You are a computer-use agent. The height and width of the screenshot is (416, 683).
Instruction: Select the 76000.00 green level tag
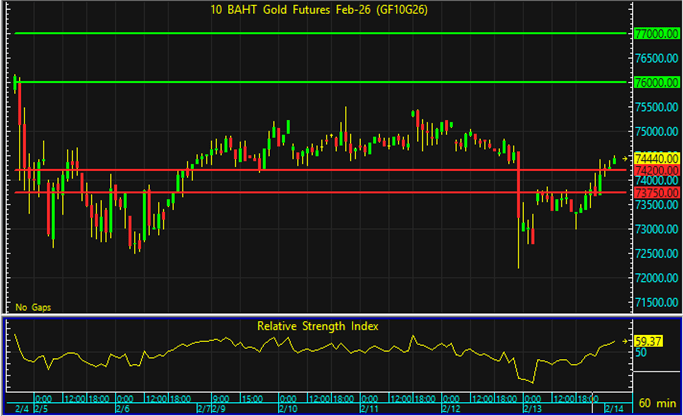(656, 81)
